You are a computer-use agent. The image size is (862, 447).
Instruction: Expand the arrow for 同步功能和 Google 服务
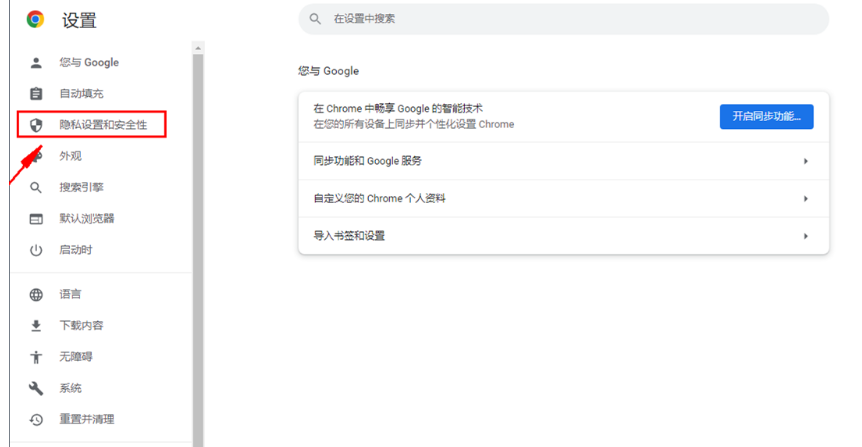coord(805,162)
